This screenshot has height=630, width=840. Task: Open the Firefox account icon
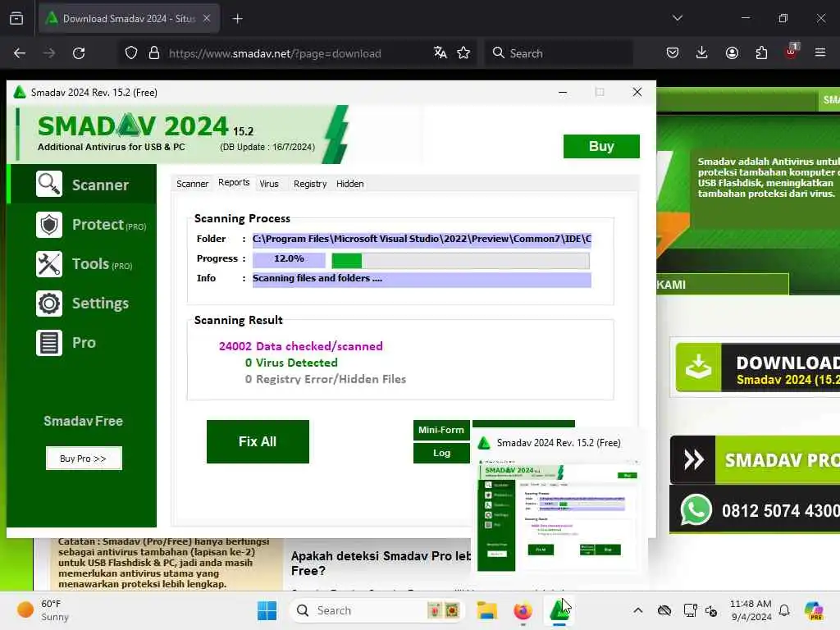pos(732,52)
